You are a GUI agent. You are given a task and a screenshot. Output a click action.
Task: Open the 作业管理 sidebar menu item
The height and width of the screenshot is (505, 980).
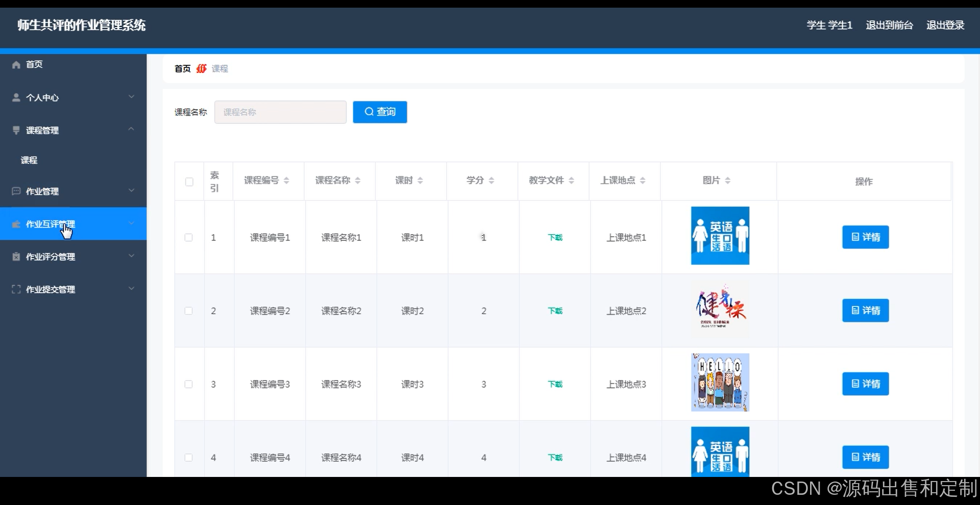pyautogui.click(x=73, y=191)
